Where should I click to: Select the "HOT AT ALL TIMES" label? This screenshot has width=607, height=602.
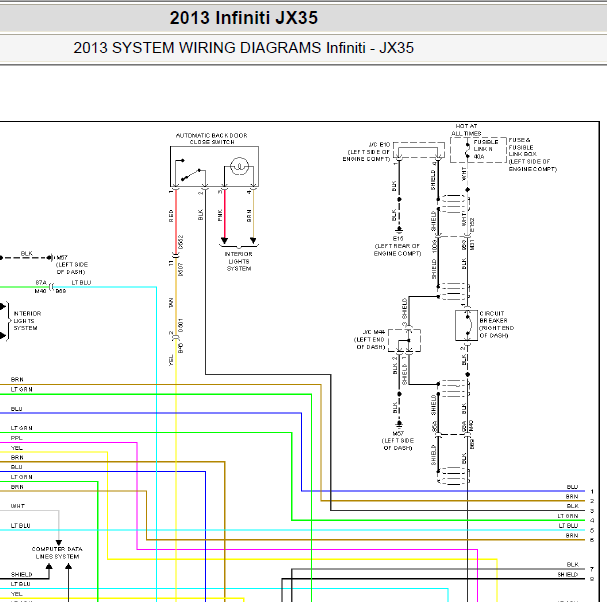coord(466,130)
